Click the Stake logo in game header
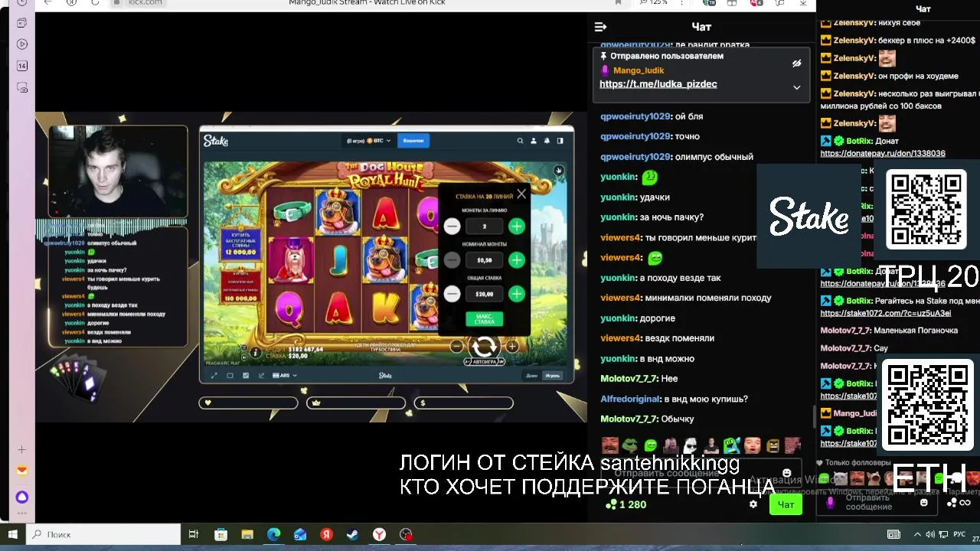 (216, 141)
